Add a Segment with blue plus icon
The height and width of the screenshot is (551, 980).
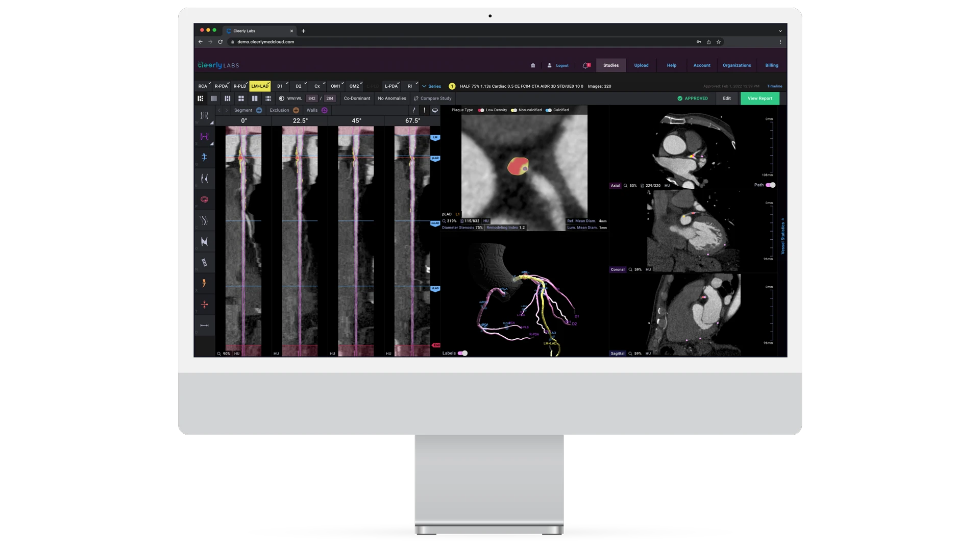[259, 110]
